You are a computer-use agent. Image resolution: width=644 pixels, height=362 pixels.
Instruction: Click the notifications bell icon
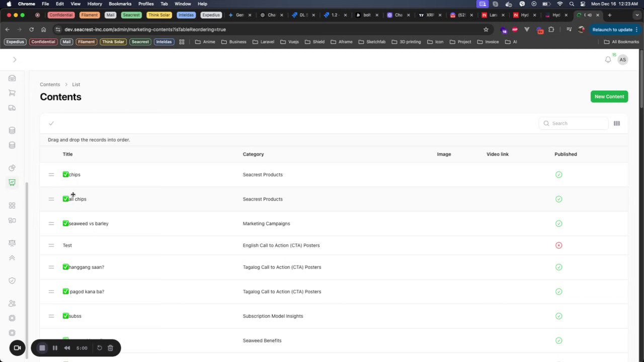coord(608,60)
